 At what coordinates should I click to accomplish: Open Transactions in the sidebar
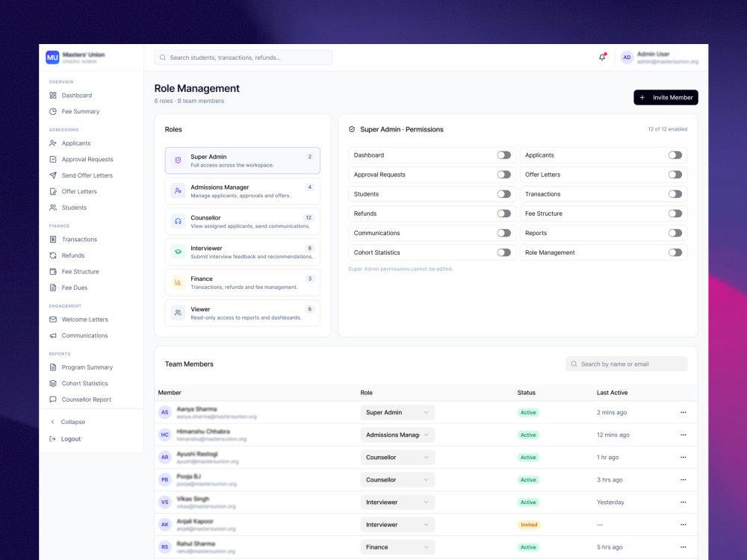(x=73, y=240)
